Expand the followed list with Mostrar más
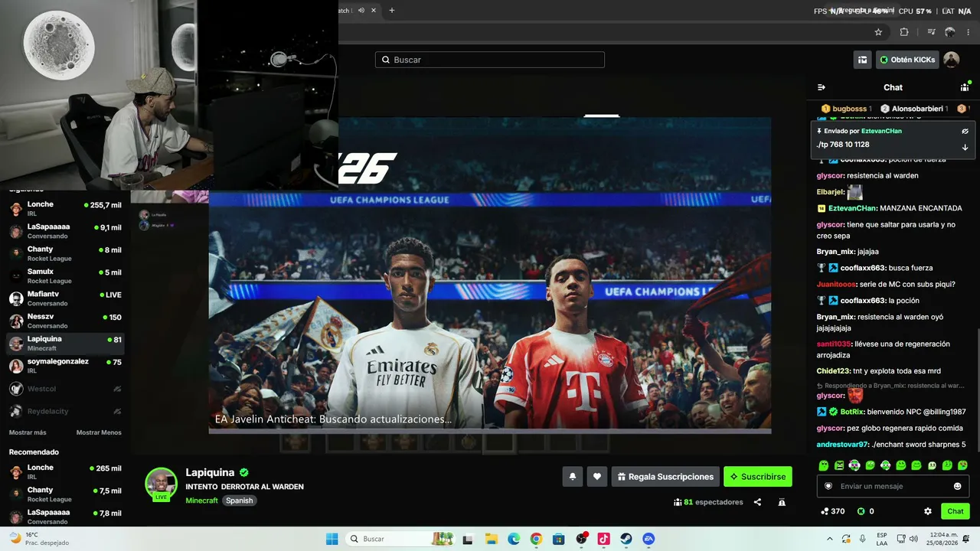Image resolution: width=980 pixels, height=551 pixels. coord(28,432)
